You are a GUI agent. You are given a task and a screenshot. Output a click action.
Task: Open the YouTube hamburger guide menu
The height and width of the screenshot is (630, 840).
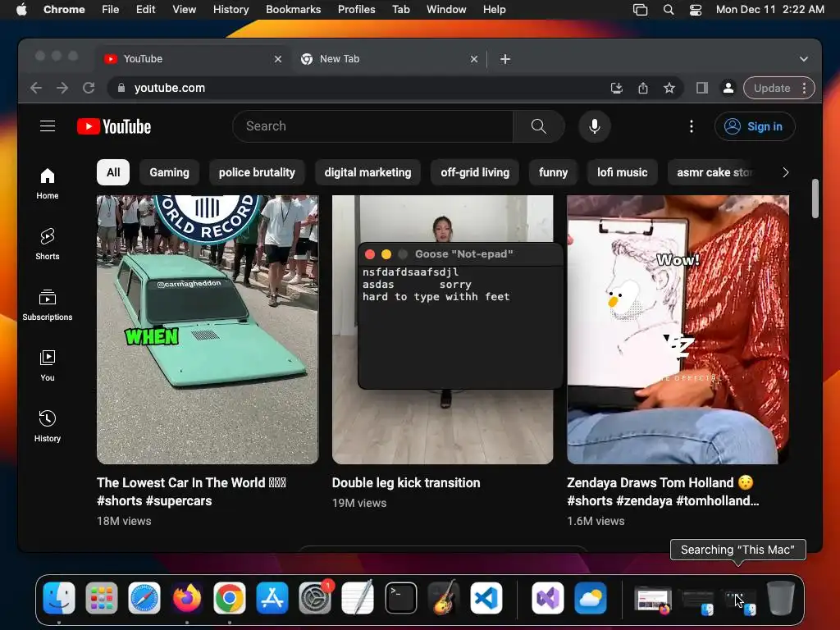48,126
